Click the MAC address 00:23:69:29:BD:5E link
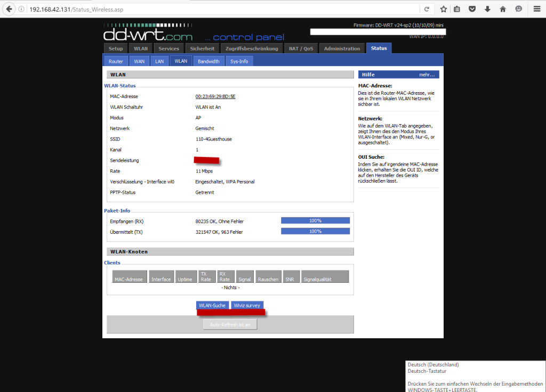Viewport: 546px width, 392px height. pyautogui.click(x=215, y=96)
